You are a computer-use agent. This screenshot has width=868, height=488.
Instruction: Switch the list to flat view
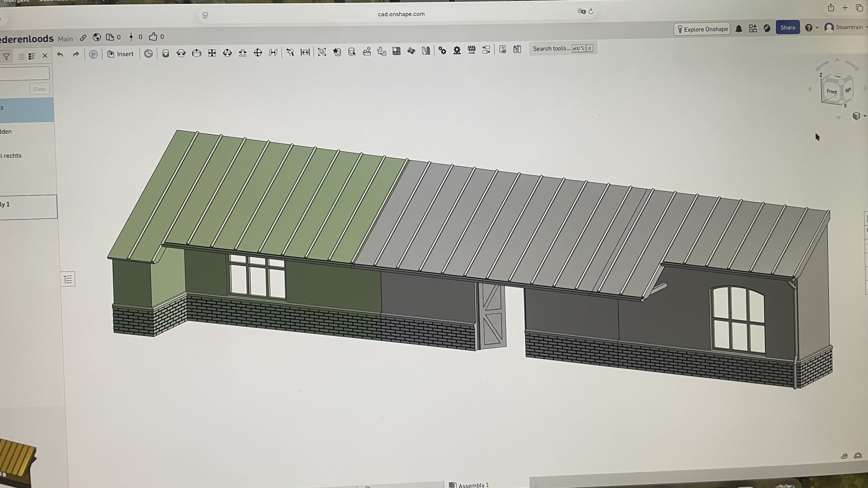21,56
